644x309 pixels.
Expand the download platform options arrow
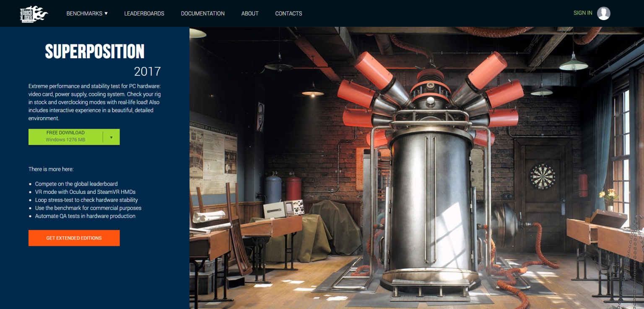(111, 137)
